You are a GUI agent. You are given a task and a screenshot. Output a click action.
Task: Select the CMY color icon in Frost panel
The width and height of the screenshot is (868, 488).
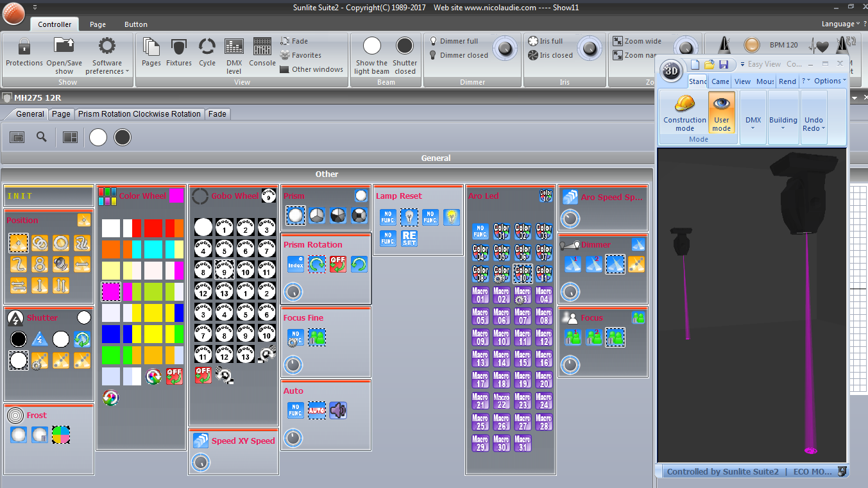(x=61, y=435)
